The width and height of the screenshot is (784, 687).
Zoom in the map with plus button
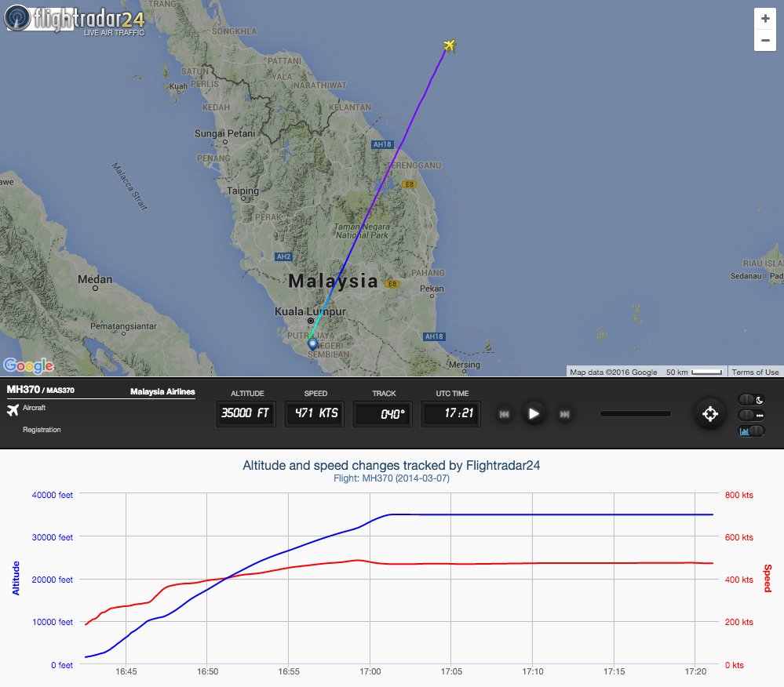click(765, 19)
